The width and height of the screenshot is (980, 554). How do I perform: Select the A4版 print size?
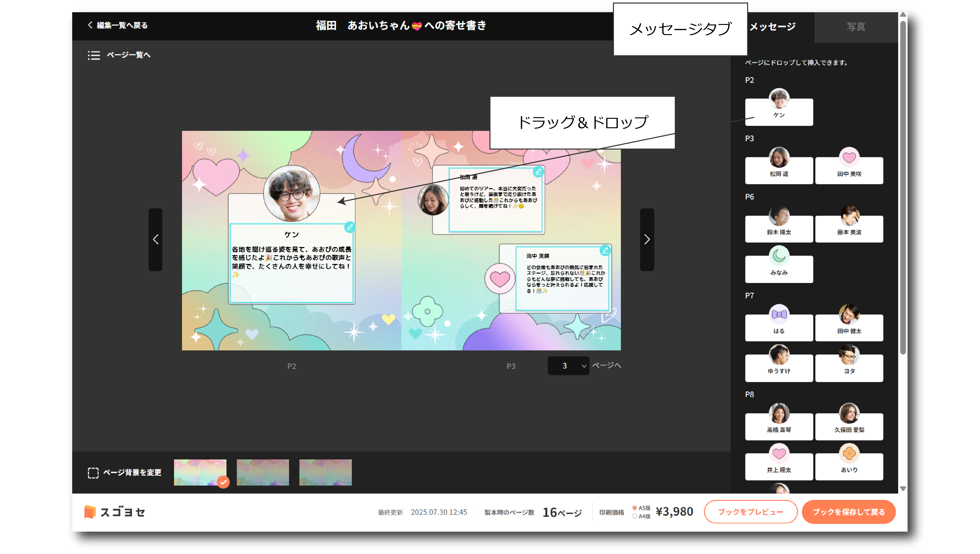click(x=635, y=516)
